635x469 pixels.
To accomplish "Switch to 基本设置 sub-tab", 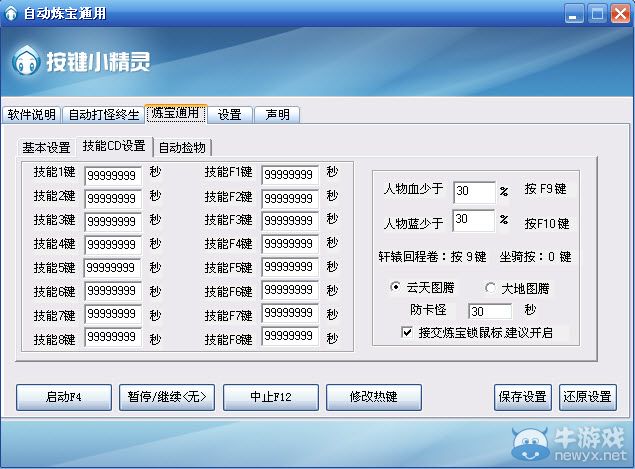I will point(46,147).
